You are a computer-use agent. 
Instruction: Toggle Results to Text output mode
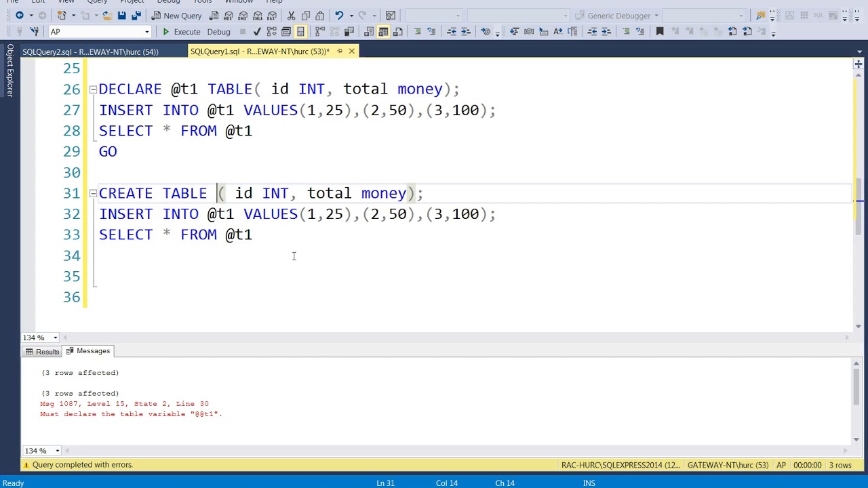tap(368, 31)
